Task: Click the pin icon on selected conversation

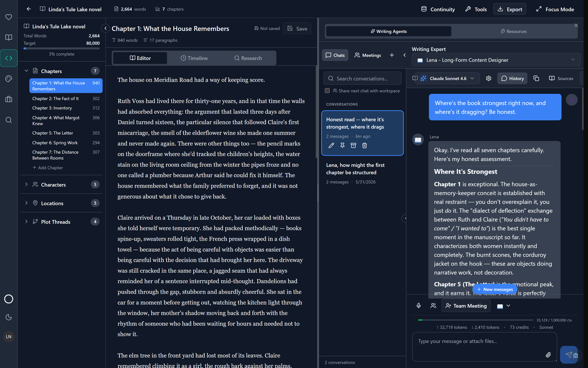Action: tap(342, 145)
